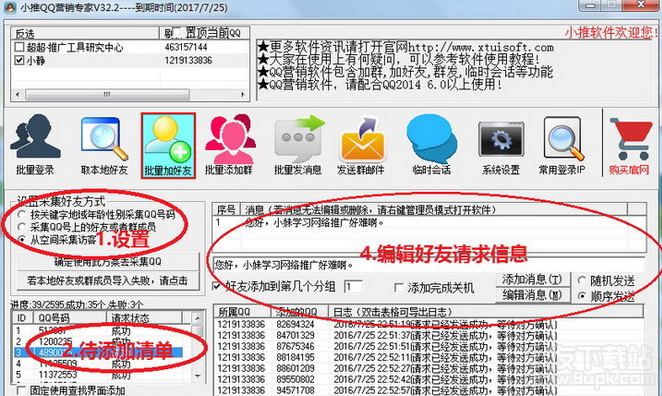Select log row with QQ 88601209
This screenshot has width=662, height=396.
[429, 368]
